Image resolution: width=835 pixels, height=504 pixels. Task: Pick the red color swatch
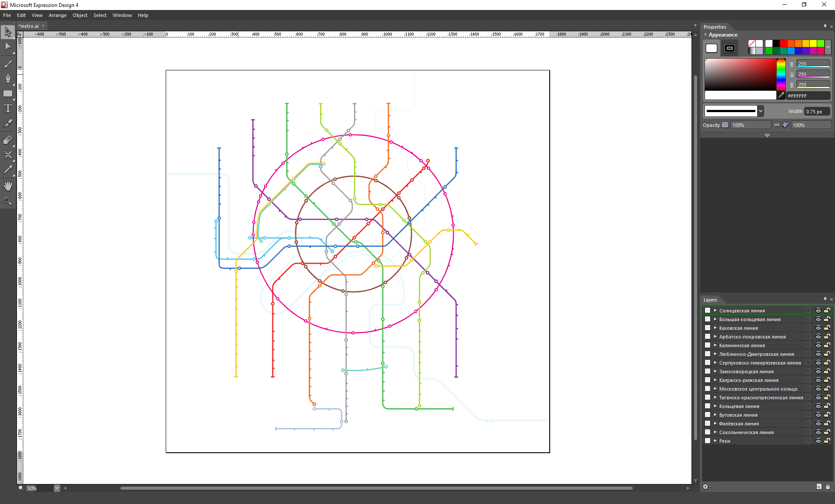tap(783, 43)
